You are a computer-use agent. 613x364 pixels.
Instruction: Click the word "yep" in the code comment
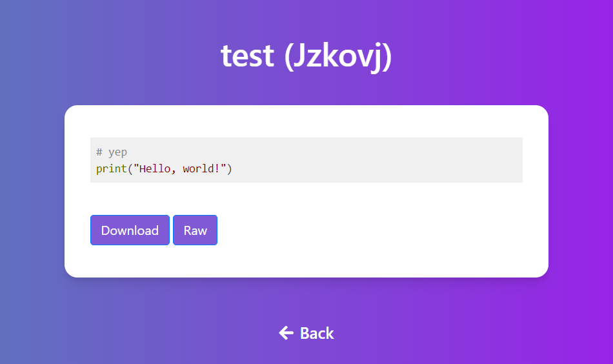[117, 152]
